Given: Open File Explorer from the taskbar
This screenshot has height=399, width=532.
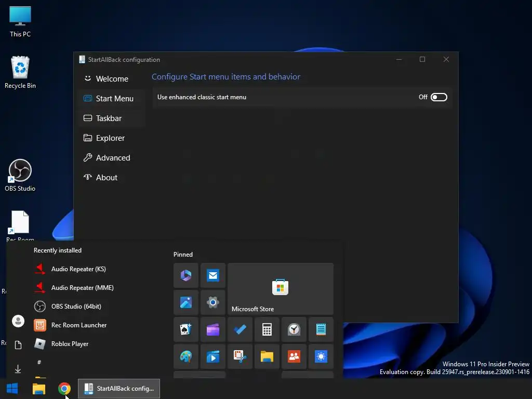Looking at the screenshot, I should (38, 389).
